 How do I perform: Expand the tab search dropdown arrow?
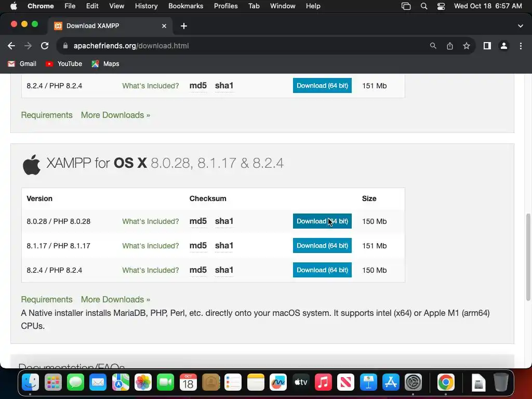(521, 26)
